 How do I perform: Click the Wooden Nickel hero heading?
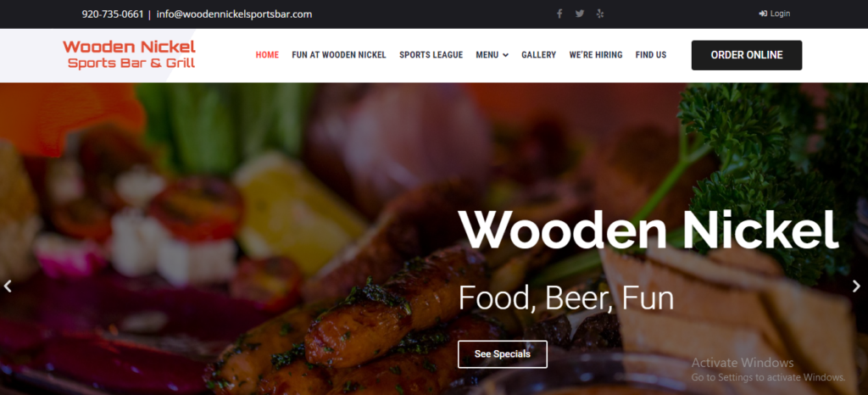pyautogui.click(x=648, y=230)
